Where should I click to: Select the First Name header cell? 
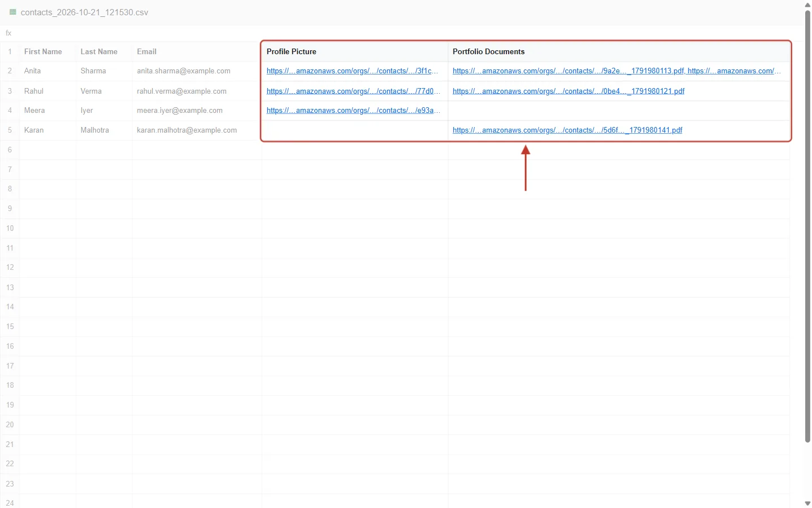tap(47, 51)
